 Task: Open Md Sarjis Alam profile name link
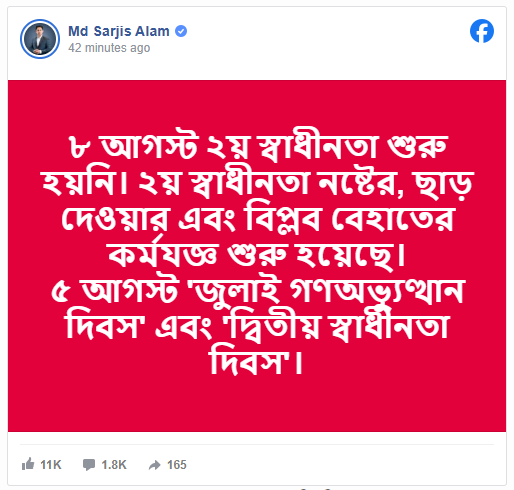[119, 31]
